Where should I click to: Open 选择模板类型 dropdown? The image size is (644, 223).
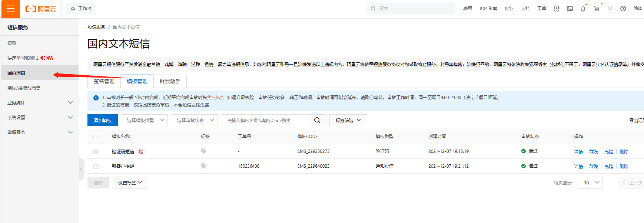click(x=144, y=120)
